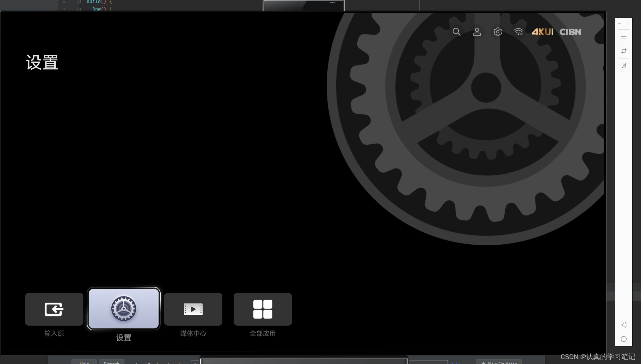Click the large 设置 page title
The image size is (641, 364).
click(42, 63)
